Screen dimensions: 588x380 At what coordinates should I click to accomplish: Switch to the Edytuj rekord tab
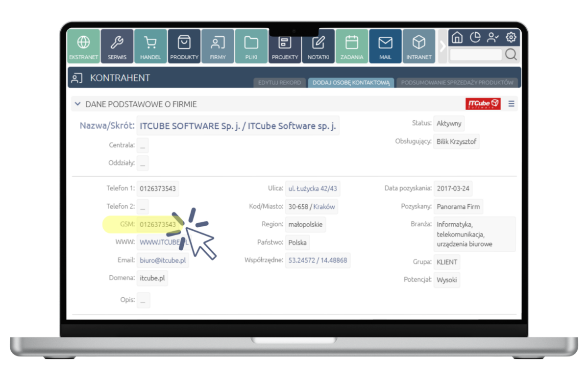pyautogui.click(x=279, y=82)
